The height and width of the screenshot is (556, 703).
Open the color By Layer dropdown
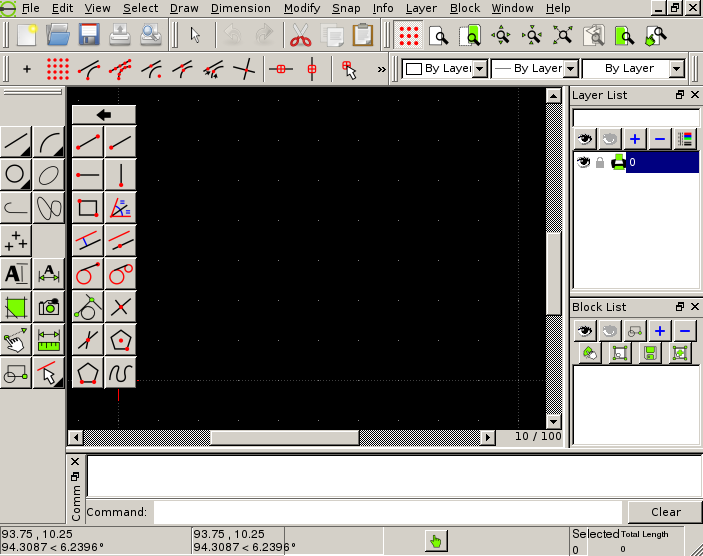[x=445, y=69]
